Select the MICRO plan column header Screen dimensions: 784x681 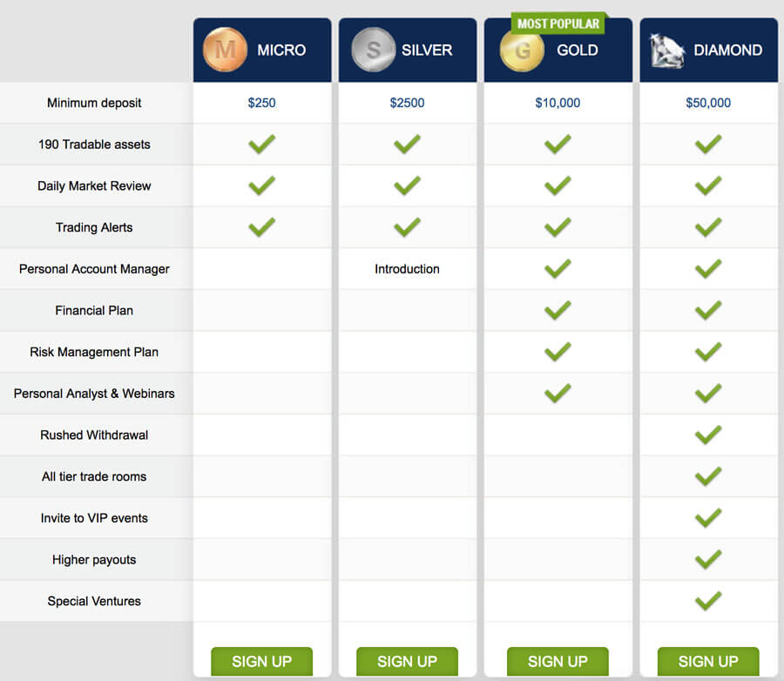[x=261, y=51]
